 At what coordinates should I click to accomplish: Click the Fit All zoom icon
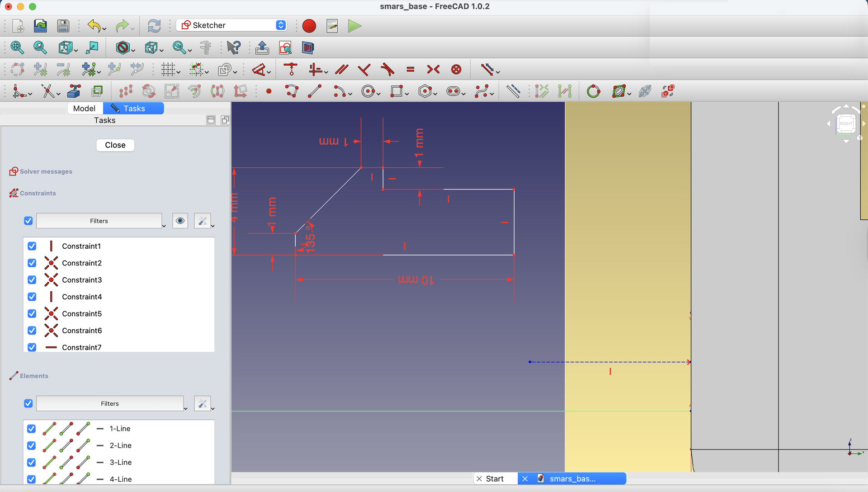coord(17,47)
